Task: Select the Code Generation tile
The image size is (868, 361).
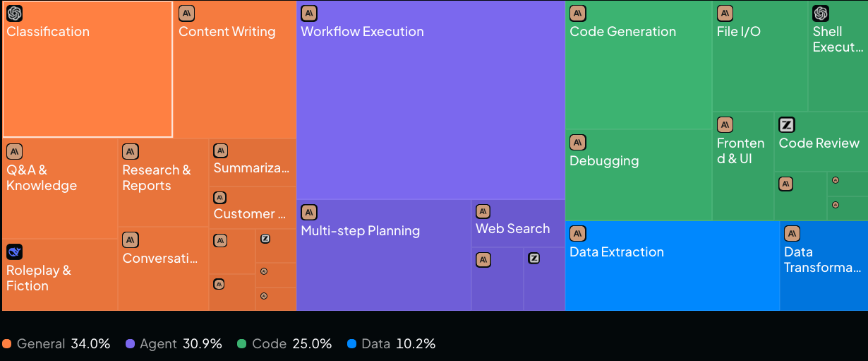Action: [639, 65]
